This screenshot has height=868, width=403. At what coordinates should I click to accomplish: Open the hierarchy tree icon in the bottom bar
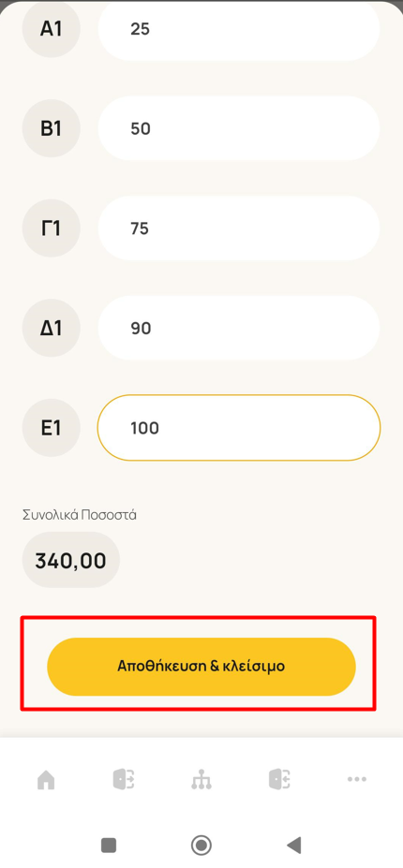click(x=201, y=779)
